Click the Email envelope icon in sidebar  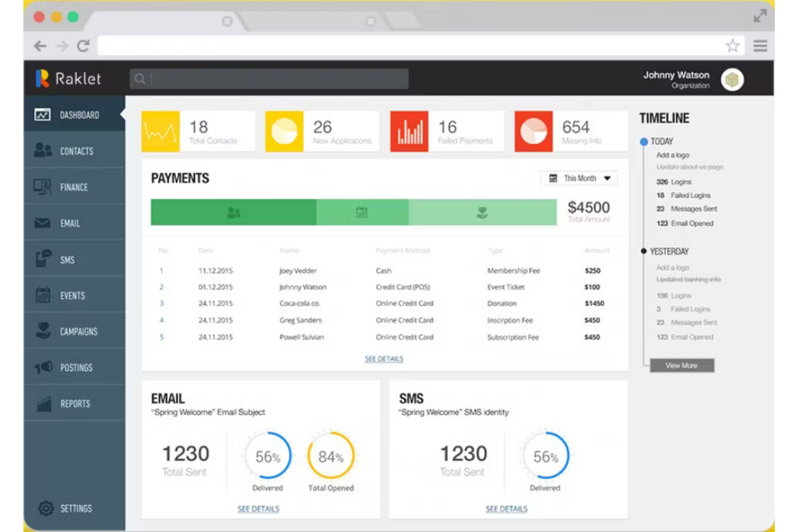click(43, 223)
